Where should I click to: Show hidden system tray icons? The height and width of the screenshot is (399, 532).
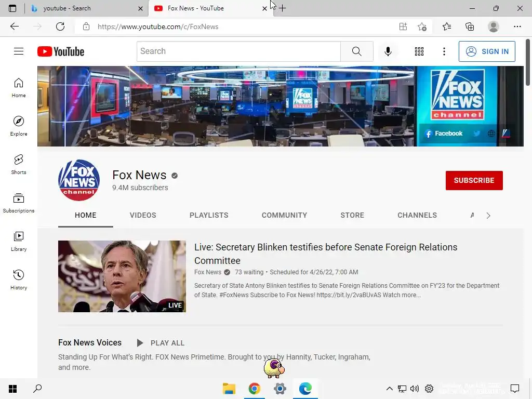click(x=390, y=389)
